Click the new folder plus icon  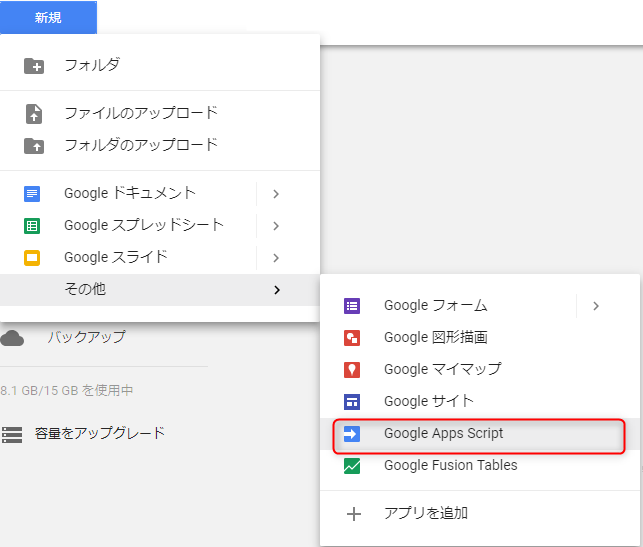tap(34, 66)
